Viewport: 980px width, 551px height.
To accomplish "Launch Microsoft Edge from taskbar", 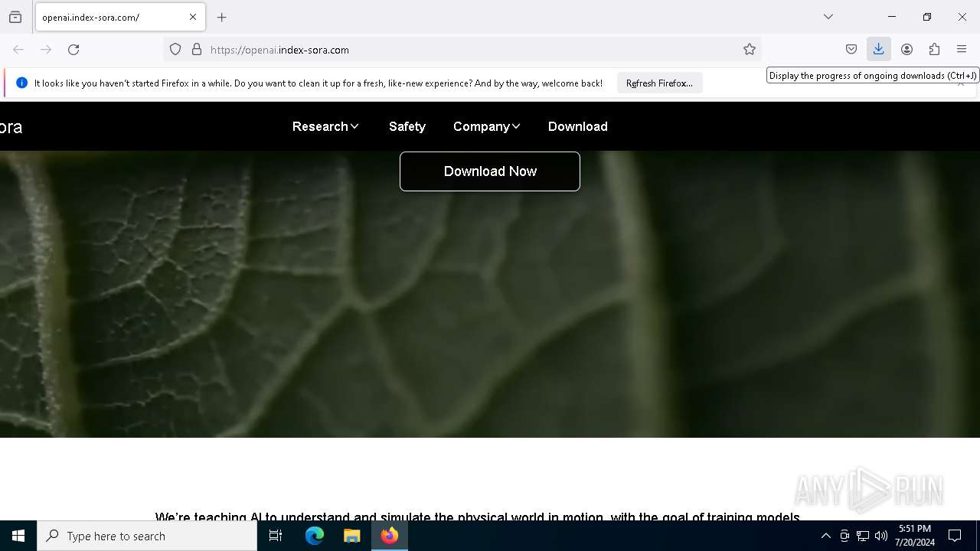I will 315,536.
